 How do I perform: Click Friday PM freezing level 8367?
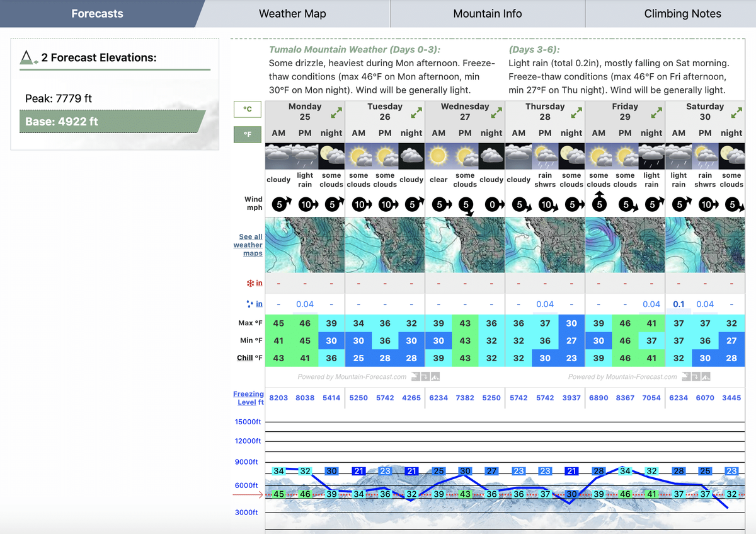pyautogui.click(x=625, y=398)
